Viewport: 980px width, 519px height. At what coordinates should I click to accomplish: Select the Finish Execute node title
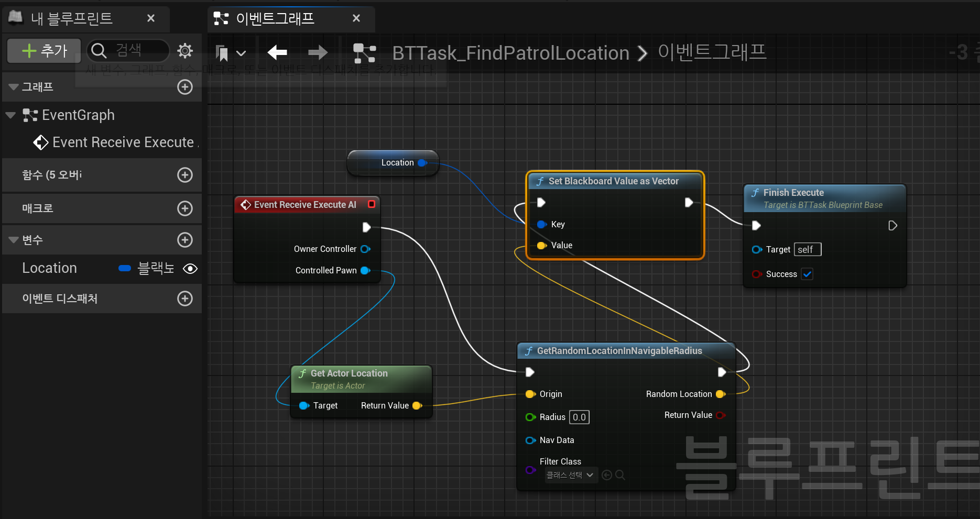pyautogui.click(x=793, y=193)
